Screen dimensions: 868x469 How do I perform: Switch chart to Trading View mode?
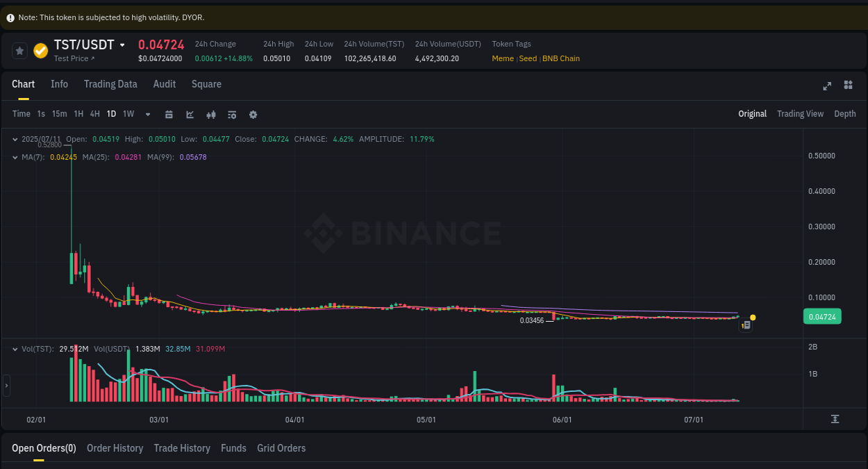tap(800, 113)
